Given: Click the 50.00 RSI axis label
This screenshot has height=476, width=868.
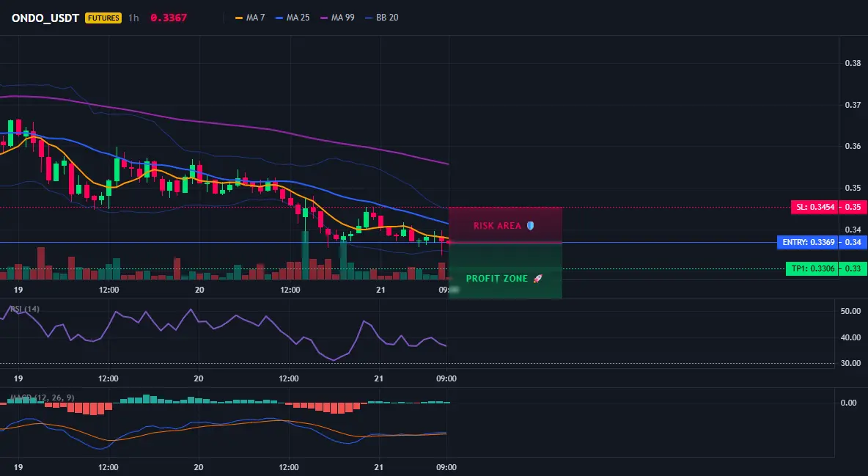Looking at the screenshot, I should pos(850,311).
